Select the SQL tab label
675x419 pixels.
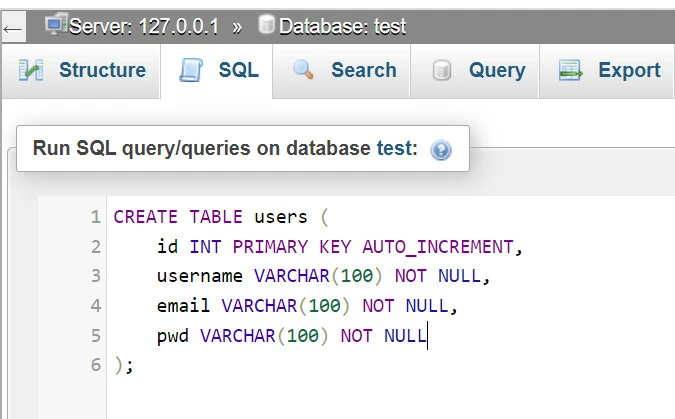tap(238, 70)
